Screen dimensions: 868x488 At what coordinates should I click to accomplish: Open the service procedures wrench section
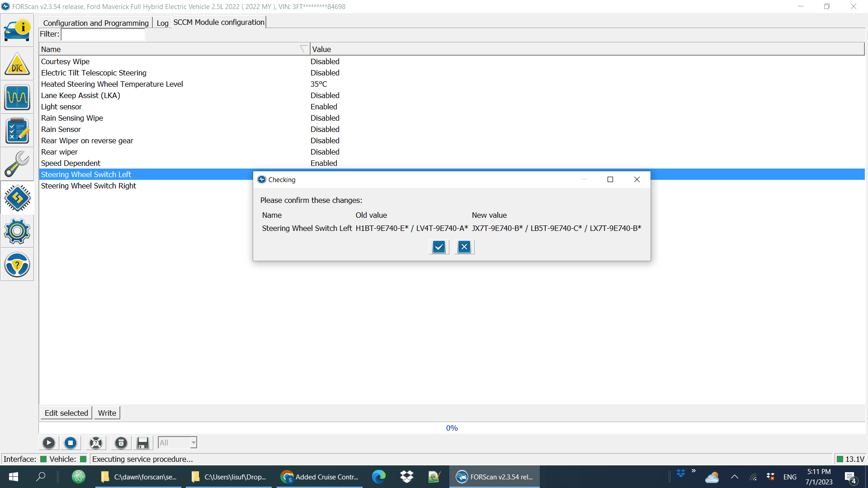[x=17, y=164]
